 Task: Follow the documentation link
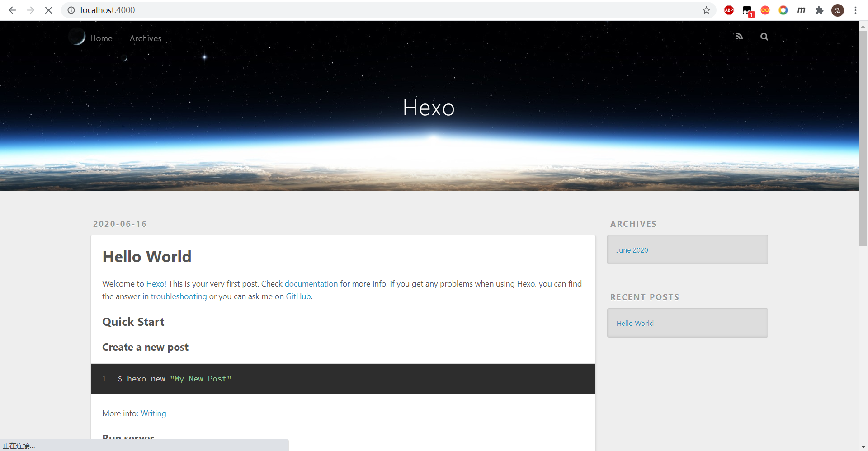tap(311, 284)
